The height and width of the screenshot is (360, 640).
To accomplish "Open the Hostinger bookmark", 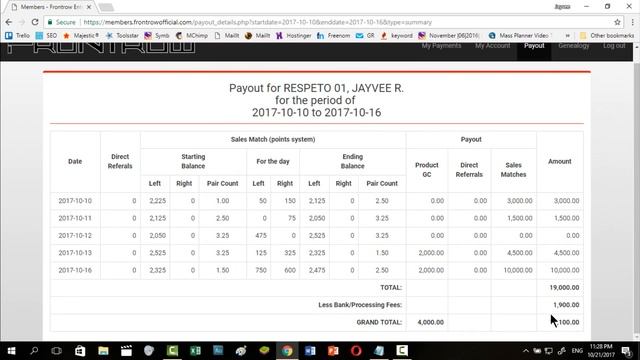I will tap(293, 36).
